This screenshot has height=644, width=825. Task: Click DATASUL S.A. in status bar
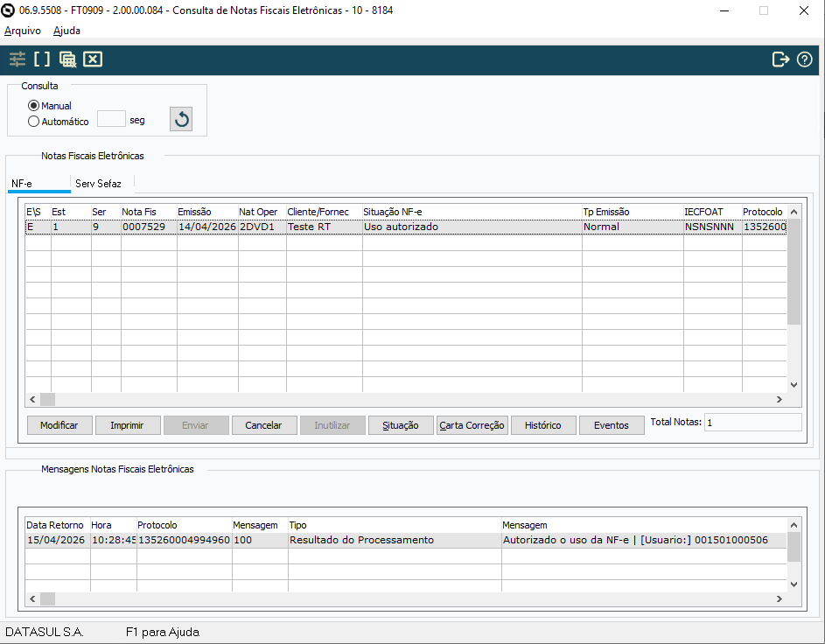45,632
